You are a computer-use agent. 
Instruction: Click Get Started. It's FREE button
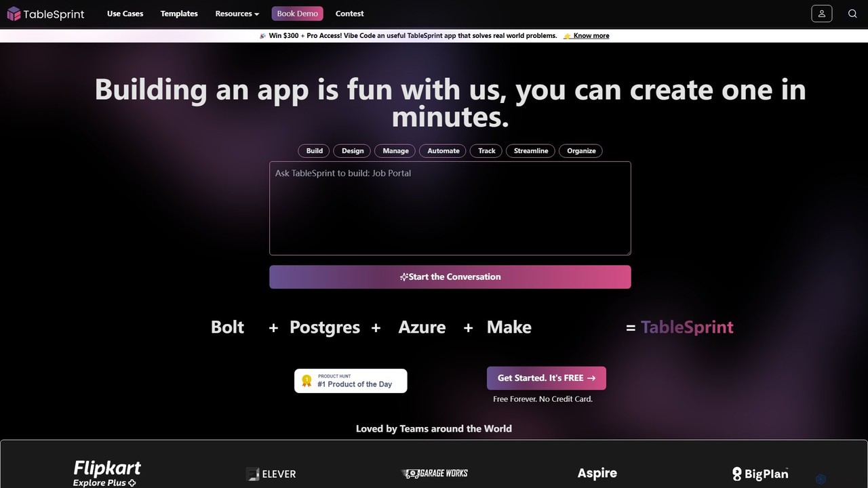[547, 378]
